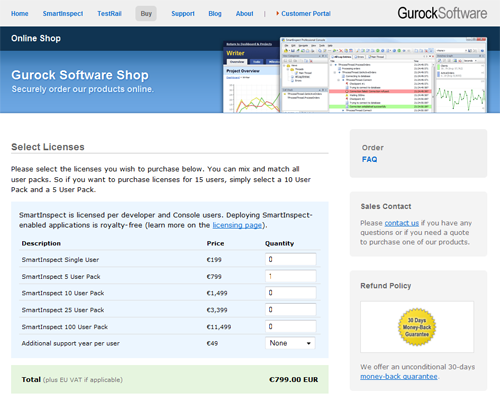Focus the SmartInspect 25 User Pack quantity field
This screenshot has width=500, height=401.
point(291,310)
